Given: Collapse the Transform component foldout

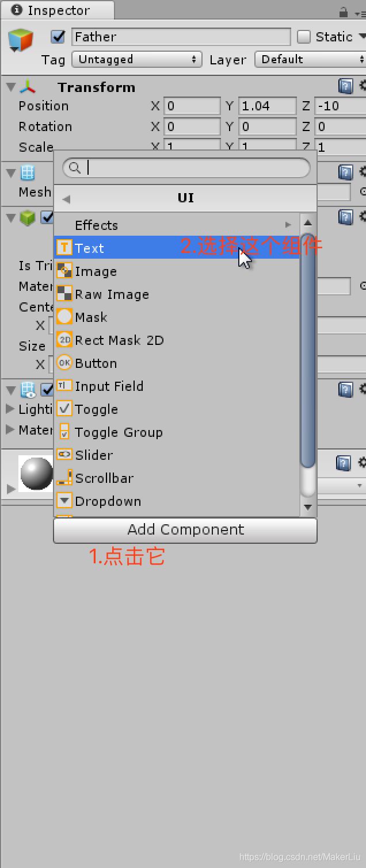Looking at the screenshot, I should [x=10, y=87].
